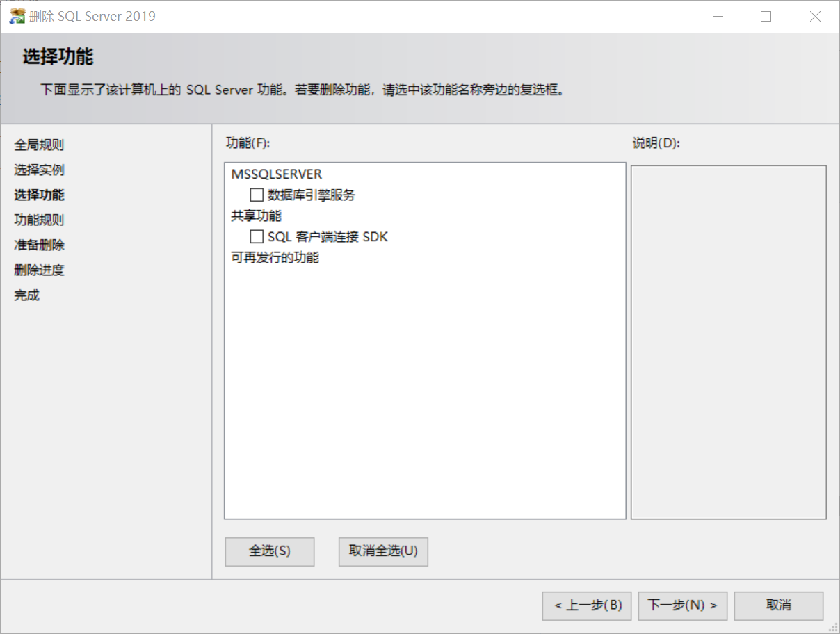
Task: Go back with 上一步(B) button
Action: (x=587, y=605)
